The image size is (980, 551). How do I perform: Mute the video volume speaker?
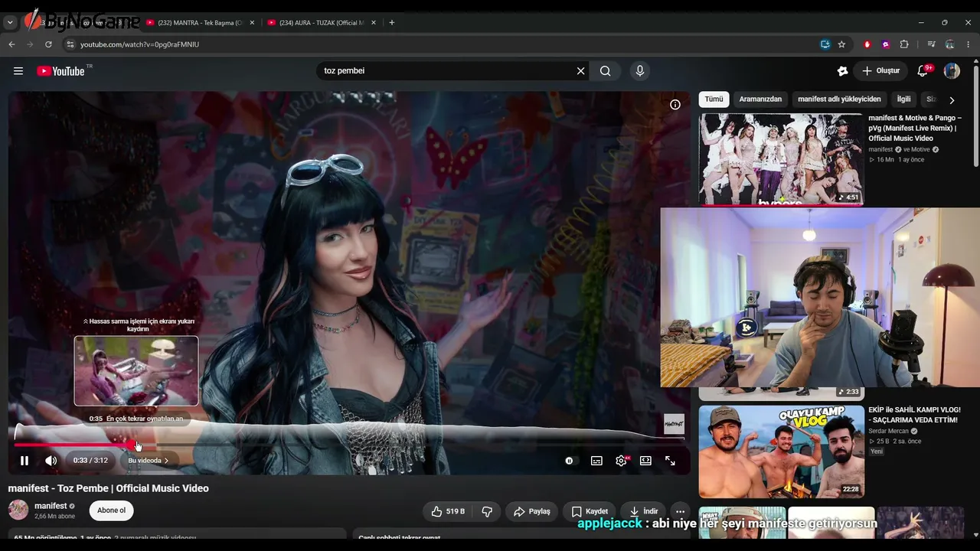tap(51, 461)
